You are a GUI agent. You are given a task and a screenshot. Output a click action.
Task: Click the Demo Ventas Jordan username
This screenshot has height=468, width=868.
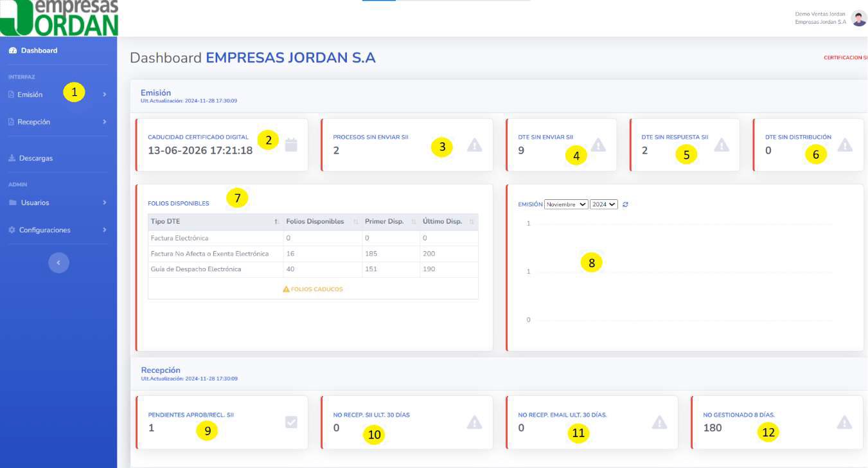click(820, 14)
